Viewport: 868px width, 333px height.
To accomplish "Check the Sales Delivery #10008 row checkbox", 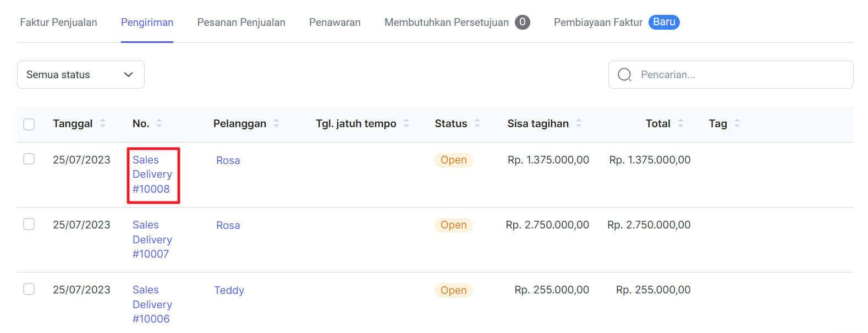I will pyautogui.click(x=29, y=159).
